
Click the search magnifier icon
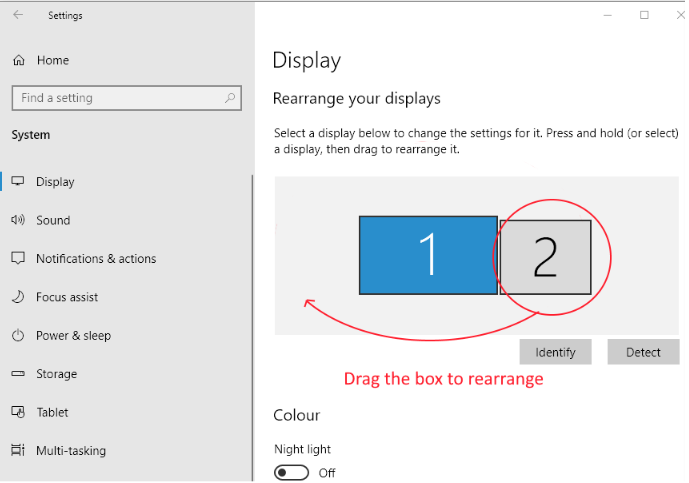coord(230,98)
